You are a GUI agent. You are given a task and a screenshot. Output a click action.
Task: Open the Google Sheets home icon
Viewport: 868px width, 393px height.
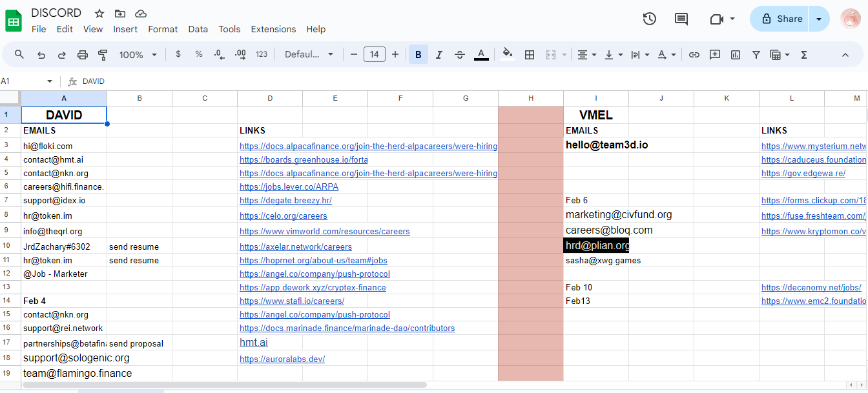point(14,19)
